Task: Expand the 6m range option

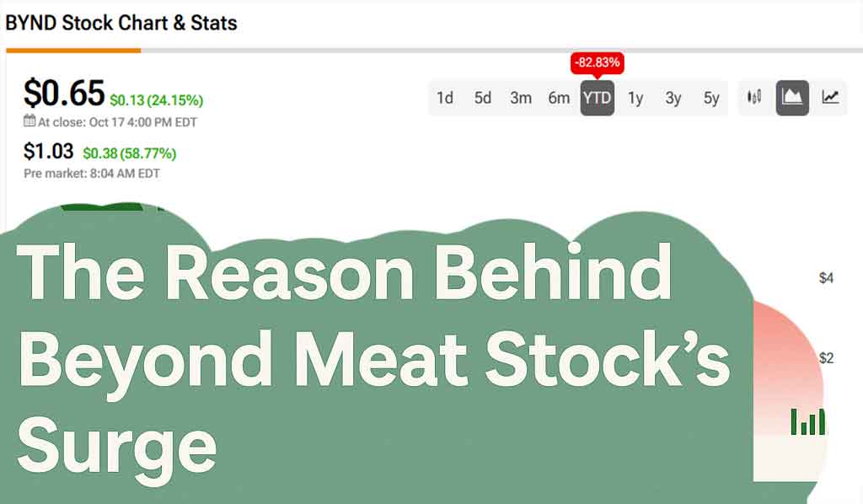Action: pos(559,98)
